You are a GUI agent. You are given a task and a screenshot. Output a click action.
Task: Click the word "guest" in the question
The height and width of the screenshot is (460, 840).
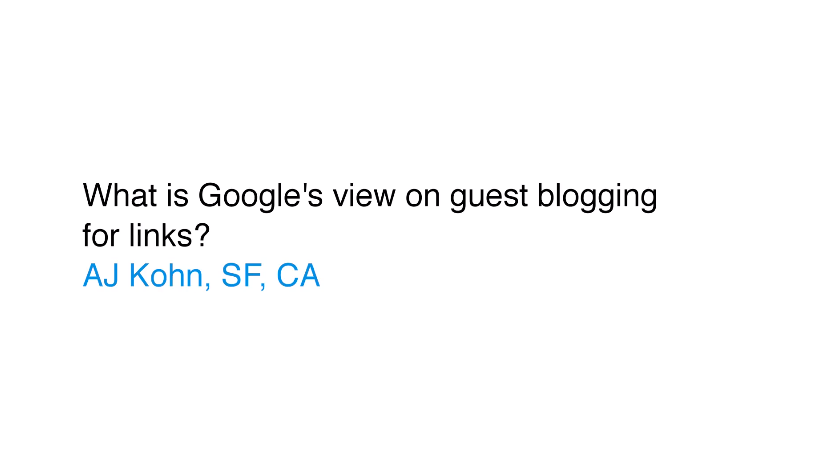coord(489,197)
